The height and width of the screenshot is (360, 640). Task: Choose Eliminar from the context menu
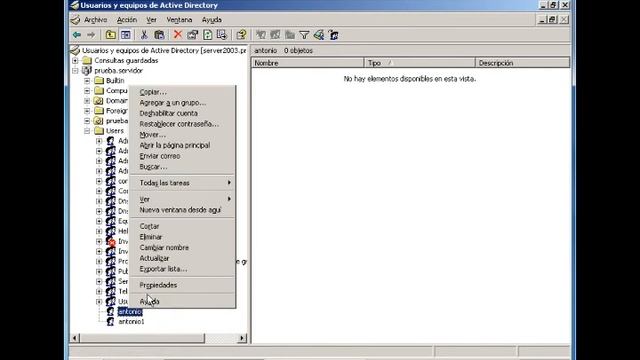click(x=182, y=237)
